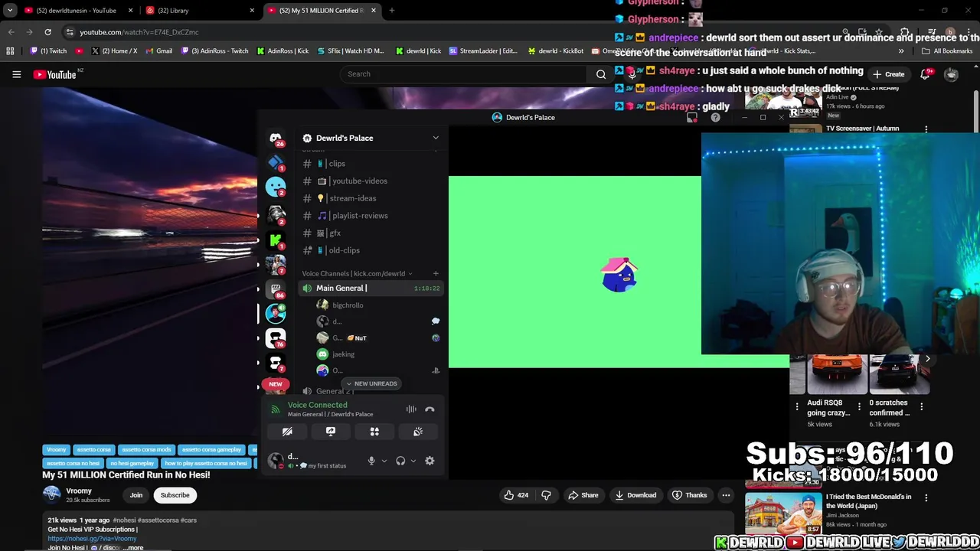Open YouTube notifications bell
Image resolution: width=980 pixels, height=551 pixels.
[x=925, y=74]
